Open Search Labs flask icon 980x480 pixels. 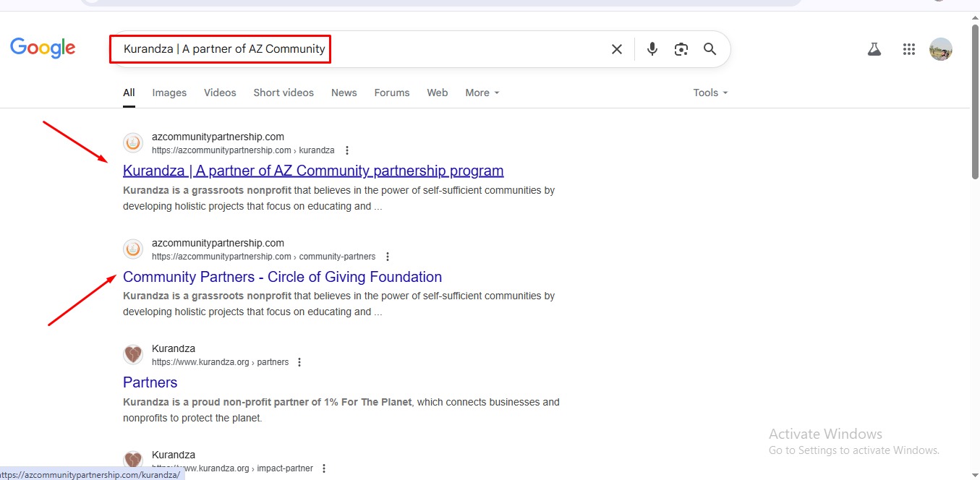[874, 49]
